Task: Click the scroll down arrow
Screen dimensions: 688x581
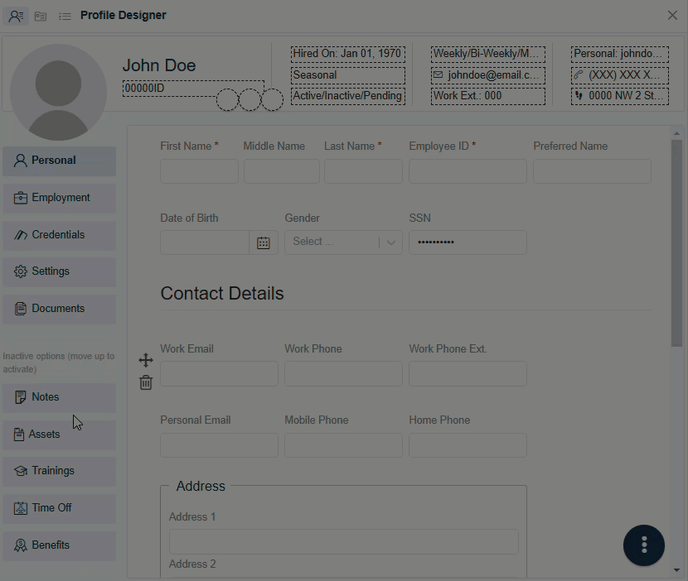Action: pyautogui.click(x=677, y=570)
